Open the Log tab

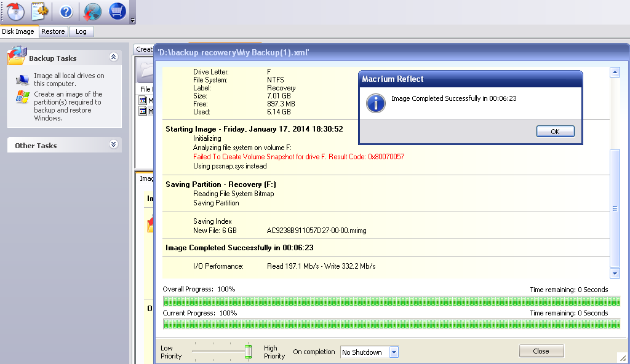(x=81, y=31)
